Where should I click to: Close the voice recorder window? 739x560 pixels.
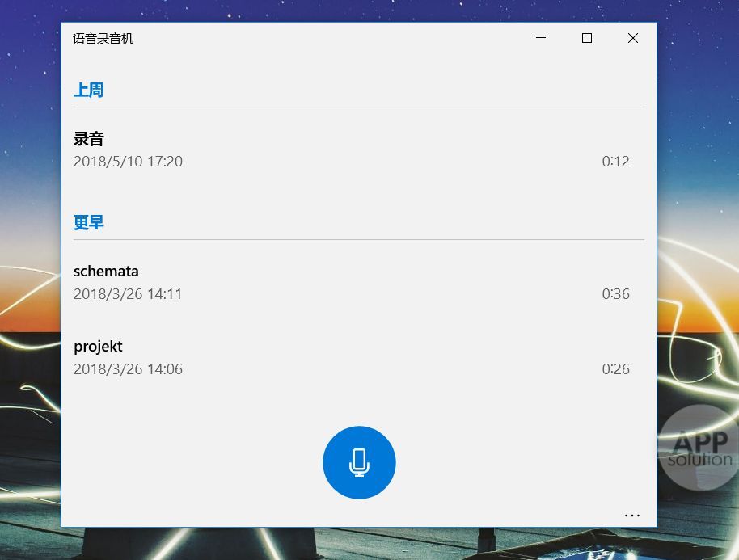pyautogui.click(x=633, y=38)
